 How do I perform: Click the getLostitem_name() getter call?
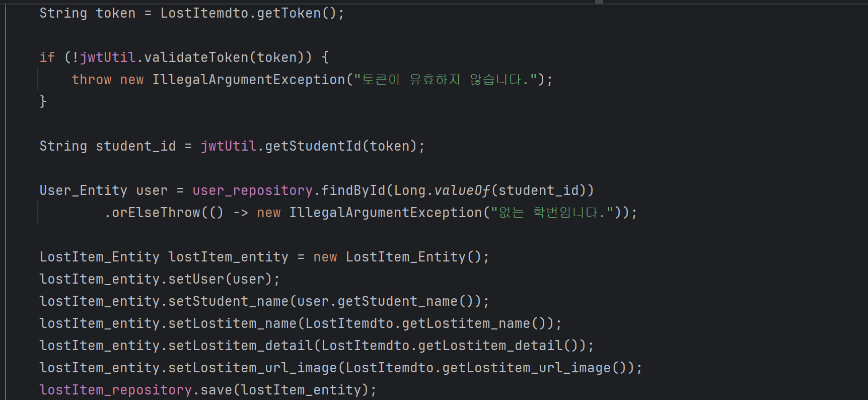[x=474, y=323]
